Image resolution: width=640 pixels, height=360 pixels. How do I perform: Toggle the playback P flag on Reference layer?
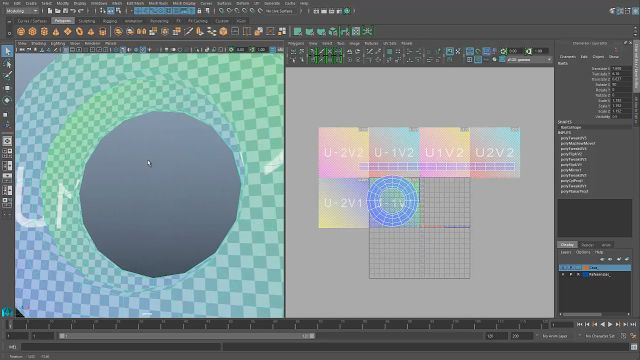(x=571, y=275)
